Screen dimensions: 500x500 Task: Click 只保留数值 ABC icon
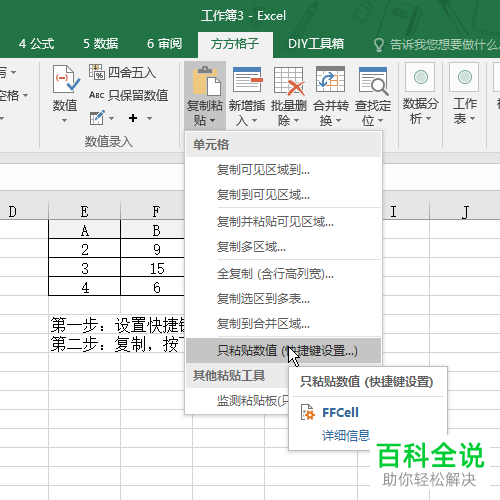(97, 95)
